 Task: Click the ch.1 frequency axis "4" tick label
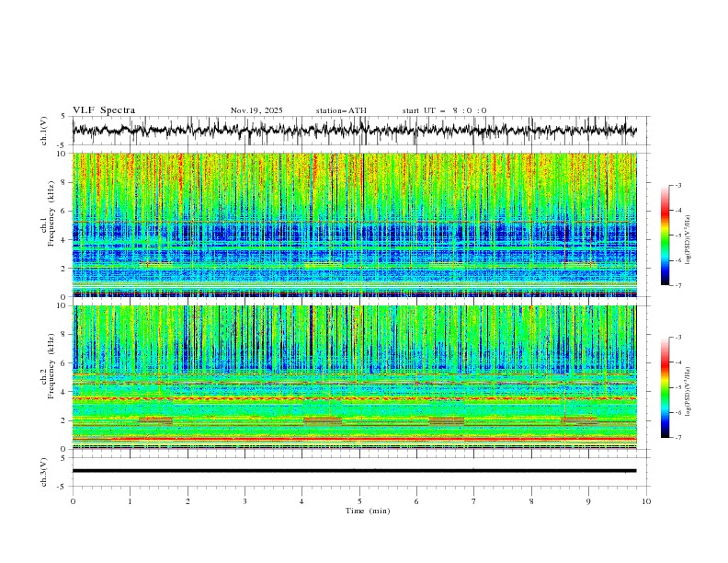(65, 240)
